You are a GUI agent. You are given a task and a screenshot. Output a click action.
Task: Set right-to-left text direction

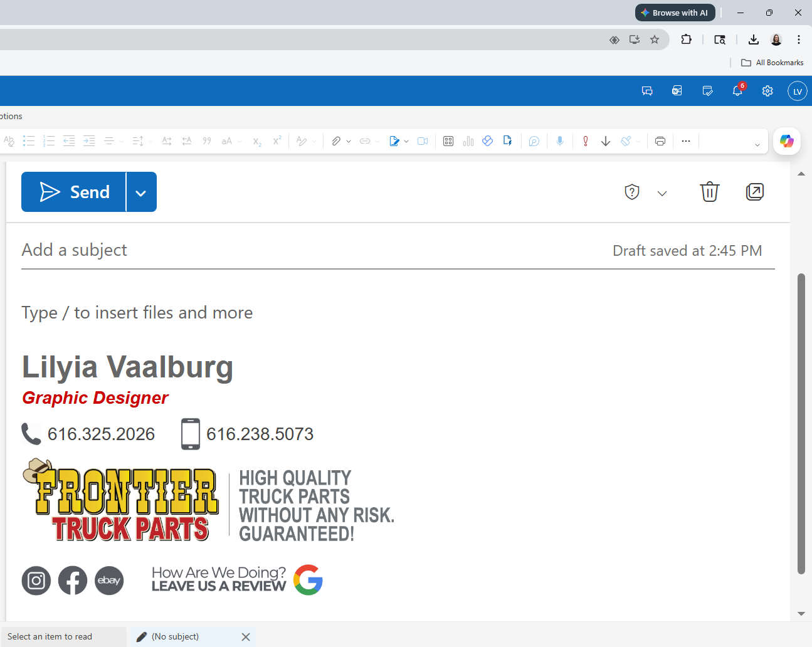coord(187,141)
